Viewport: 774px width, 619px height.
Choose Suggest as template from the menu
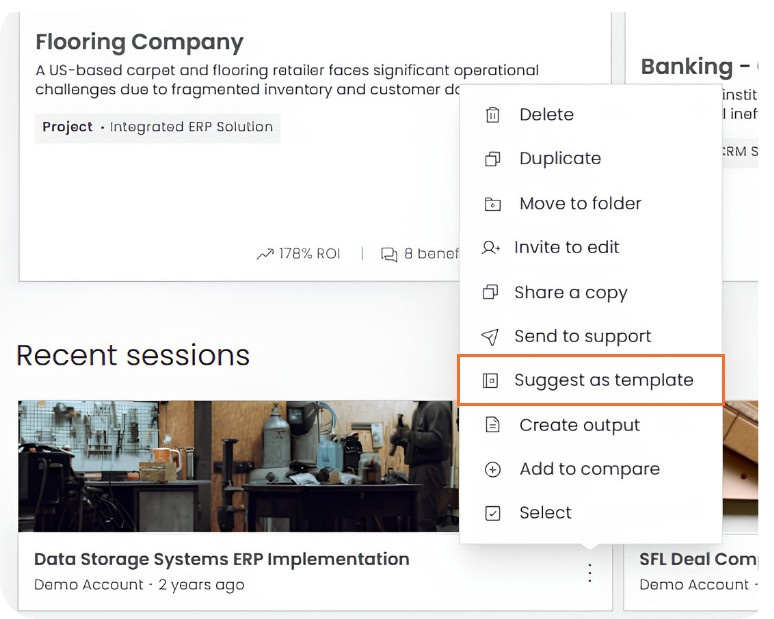point(591,380)
